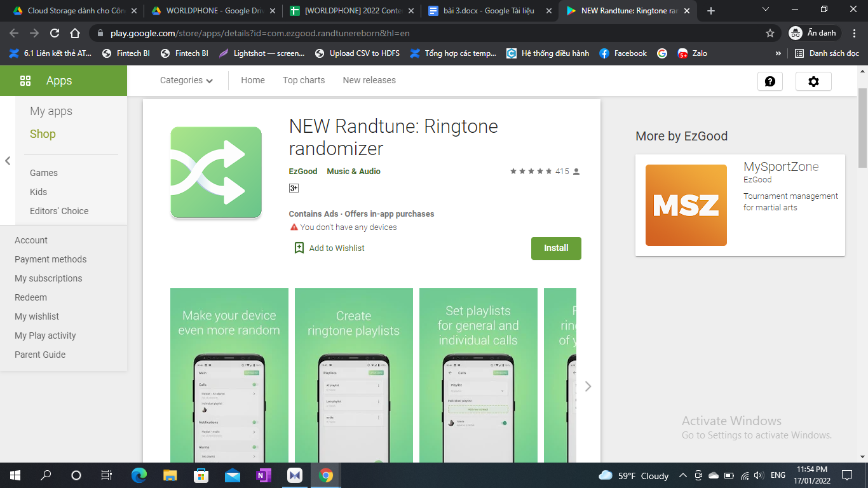Click the Add to Wishlist bookmark icon
The height and width of the screenshot is (488, 868).
[x=299, y=248]
